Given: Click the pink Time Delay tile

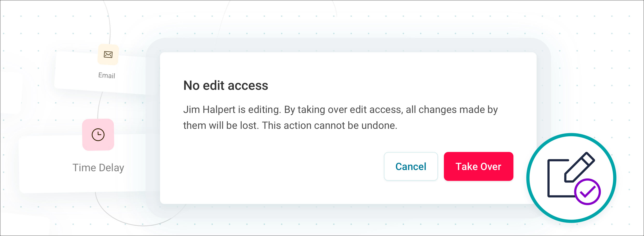Looking at the screenshot, I should point(98,135).
